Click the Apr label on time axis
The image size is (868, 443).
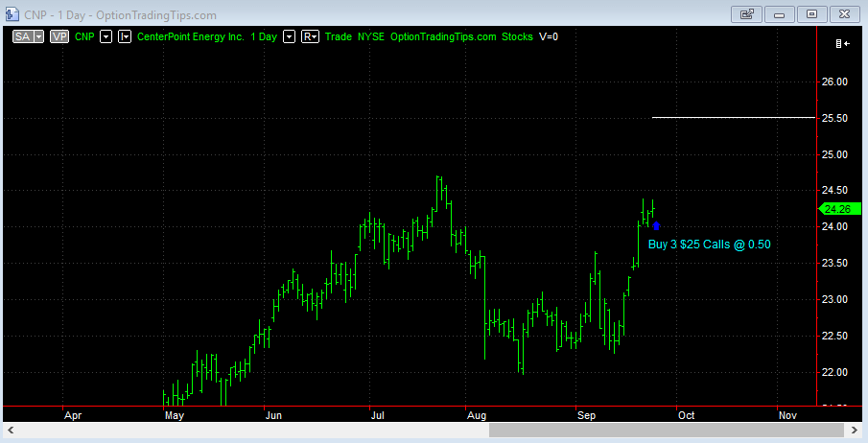coord(73,415)
